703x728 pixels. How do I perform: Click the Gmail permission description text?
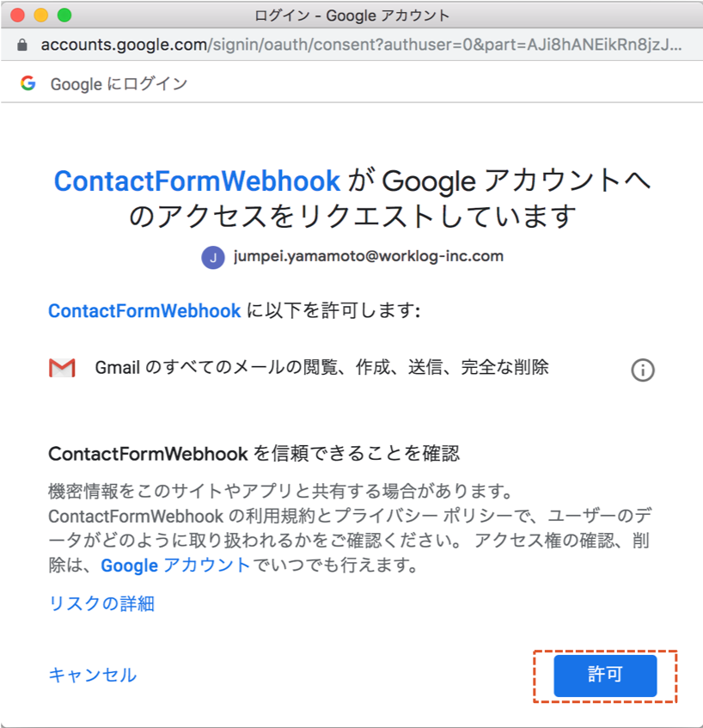321,368
